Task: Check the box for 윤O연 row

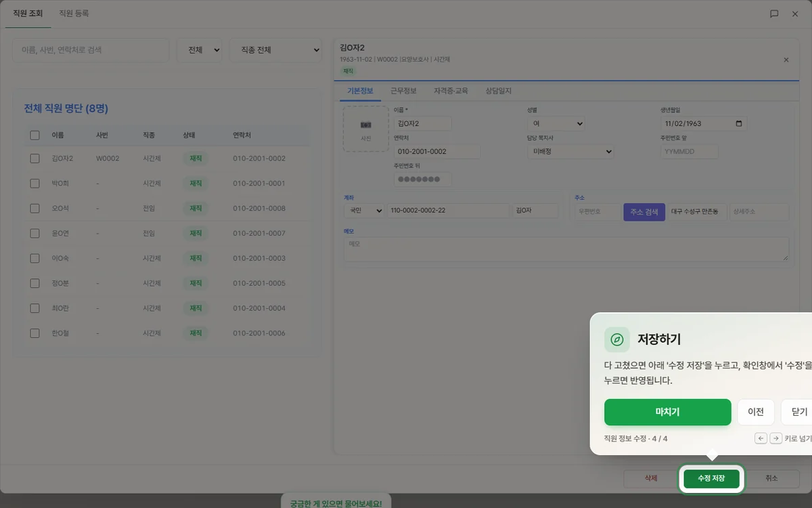Action: tap(35, 233)
